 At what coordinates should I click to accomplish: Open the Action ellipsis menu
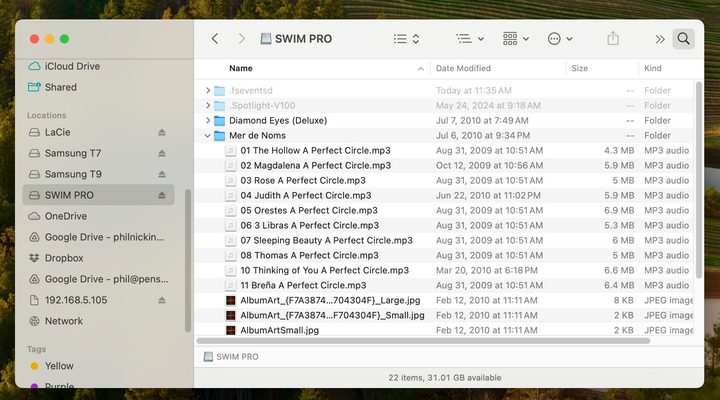pos(559,39)
